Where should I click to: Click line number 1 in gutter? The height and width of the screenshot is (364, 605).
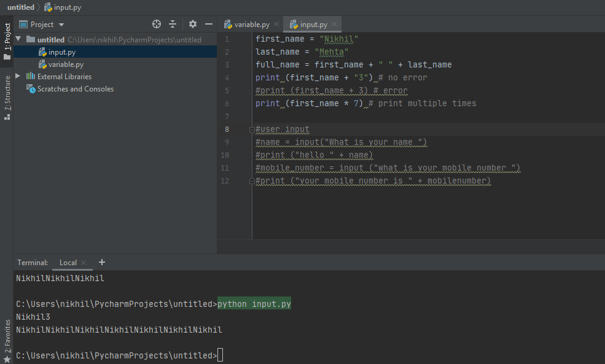pyautogui.click(x=227, y=39)
